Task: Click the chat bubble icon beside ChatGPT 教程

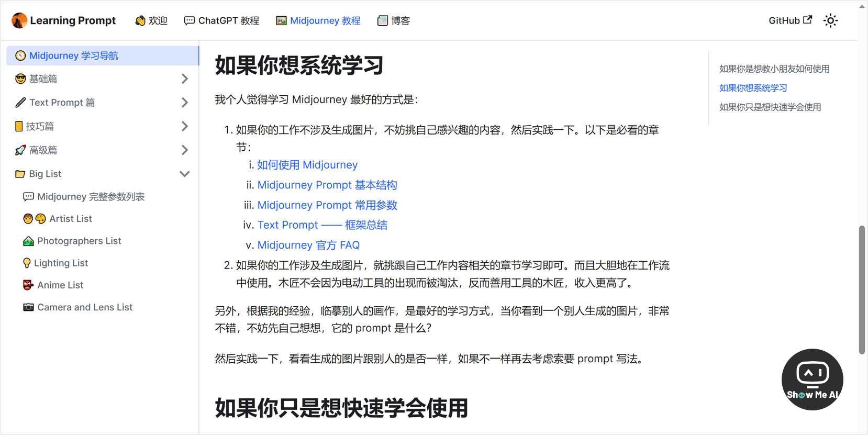Action: [x=190, y=20]
